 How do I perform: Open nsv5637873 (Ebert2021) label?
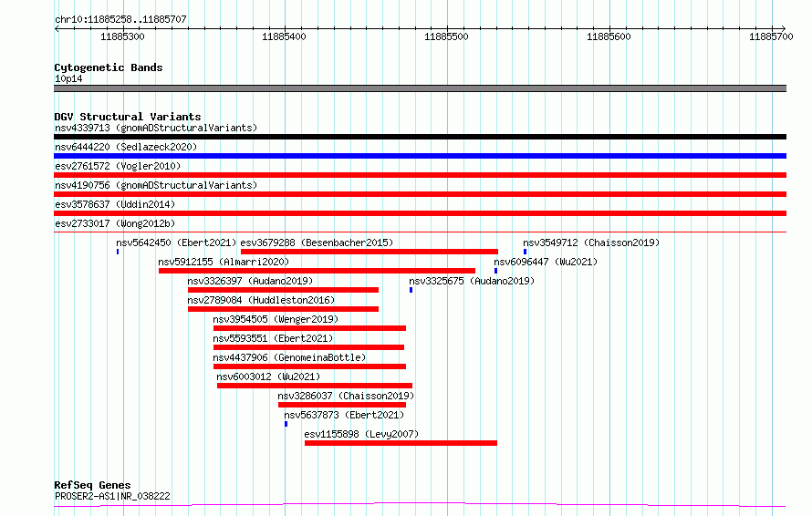coord(344,415)
